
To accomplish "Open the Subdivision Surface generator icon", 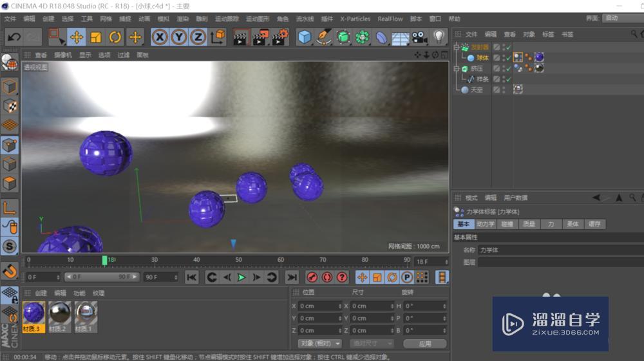I will click(x=343, y=37).
